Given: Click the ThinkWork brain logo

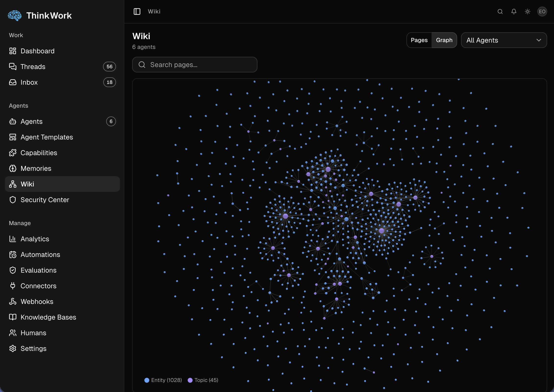Looking at the screenshot, I should click(x=15, y=15).
